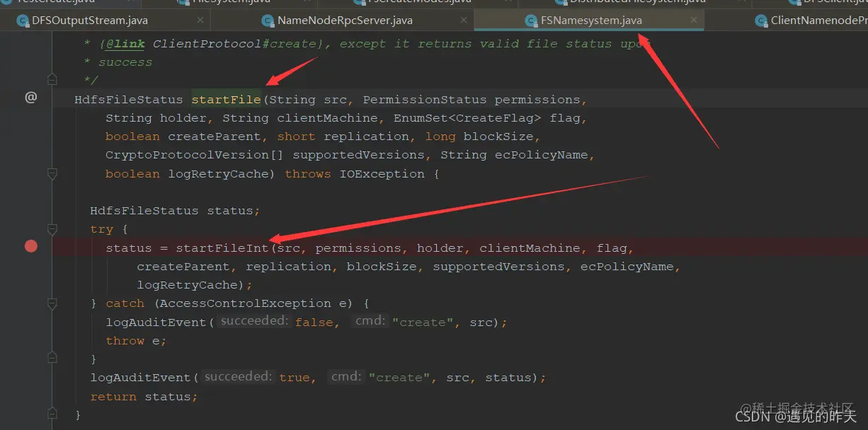Collapse the Javadoc comment fold marker
The width and height of the screenshot is (868, 430).
click(x=52, y=79)
